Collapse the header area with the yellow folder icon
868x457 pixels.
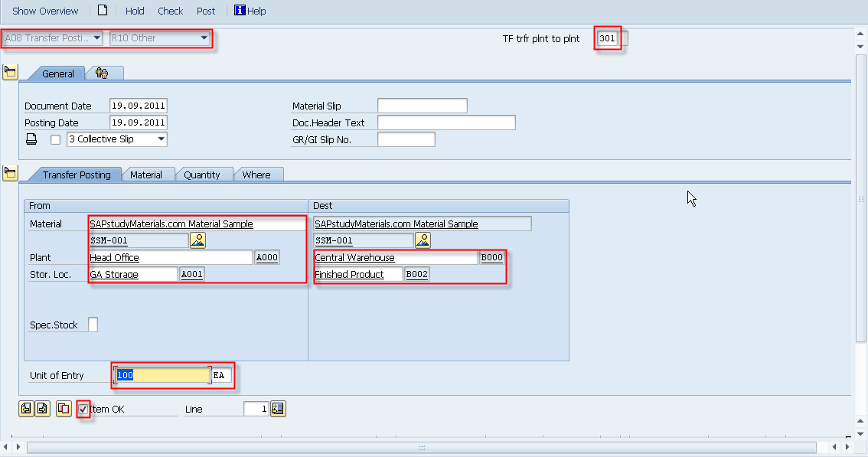pos(11,71)
